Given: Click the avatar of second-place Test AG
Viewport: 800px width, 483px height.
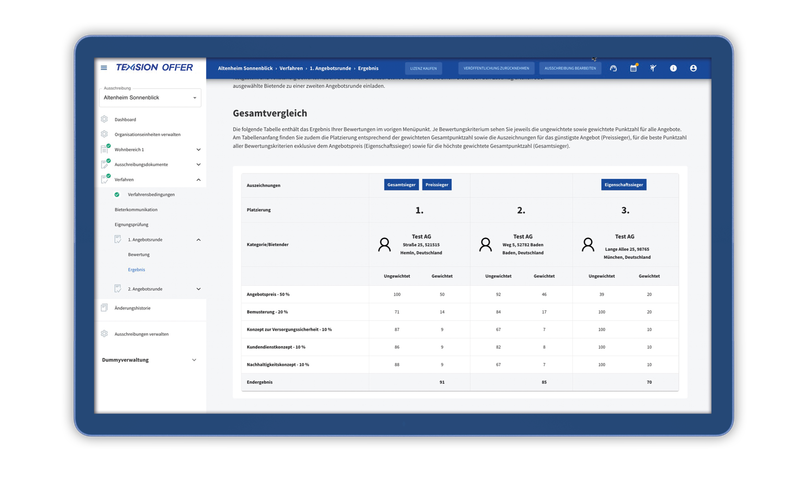Looking at the screenshot, I should click(x=485, y=245).
